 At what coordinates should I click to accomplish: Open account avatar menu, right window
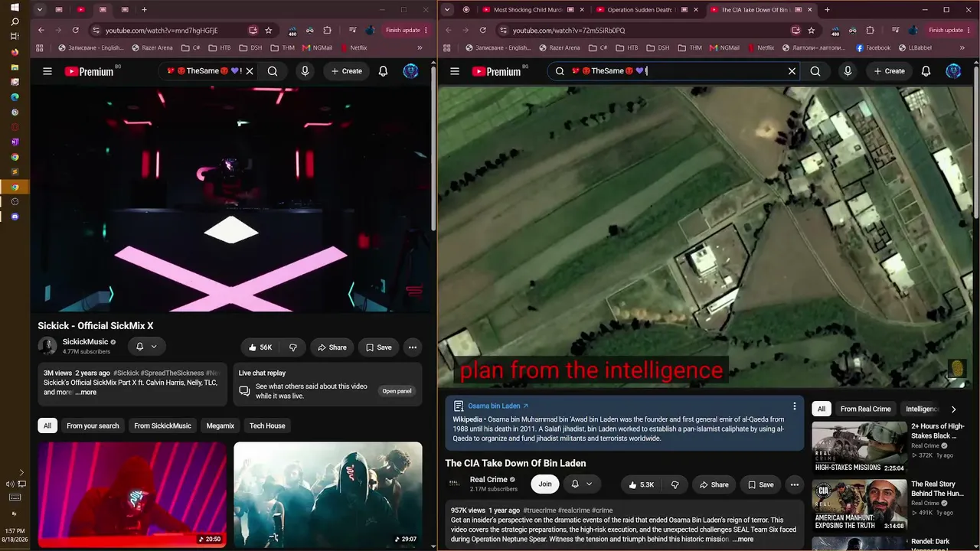(953, 71)
